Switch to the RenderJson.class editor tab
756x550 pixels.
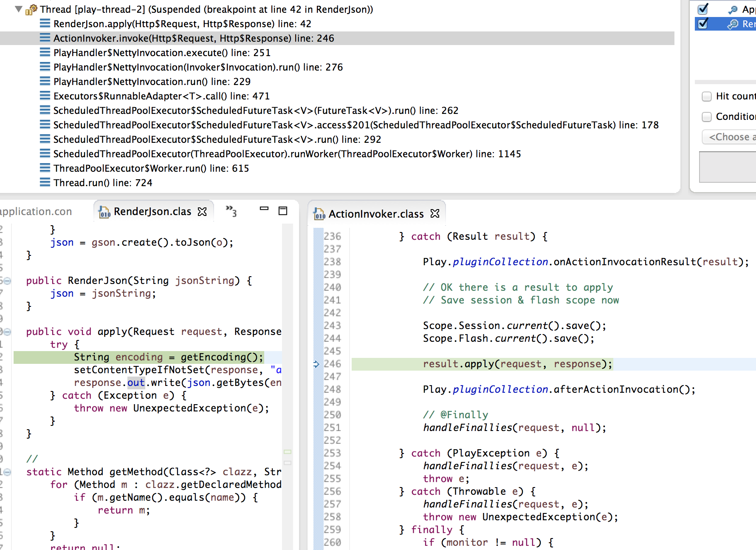click(x=152, y=212)
